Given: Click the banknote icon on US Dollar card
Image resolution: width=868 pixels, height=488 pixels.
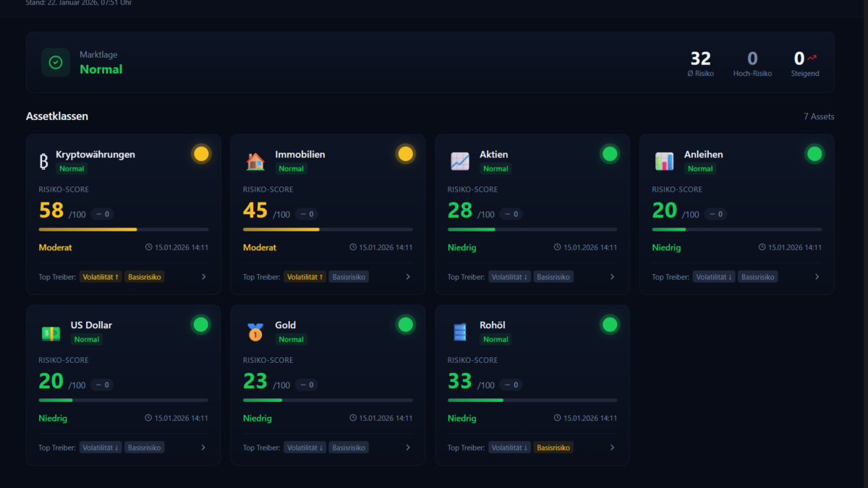Looking at the screenshot, I should pos(51,333).
